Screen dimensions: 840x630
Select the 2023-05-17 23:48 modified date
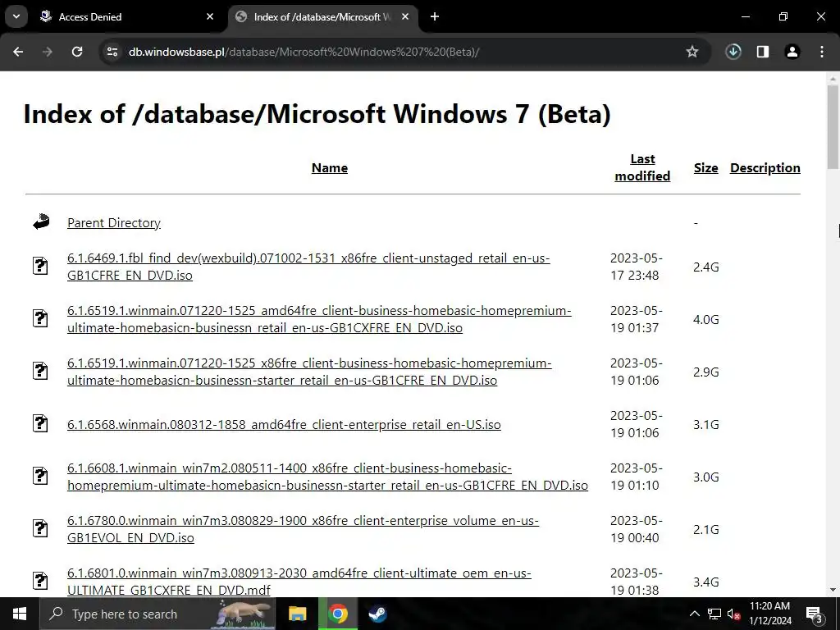pos(637,267)
